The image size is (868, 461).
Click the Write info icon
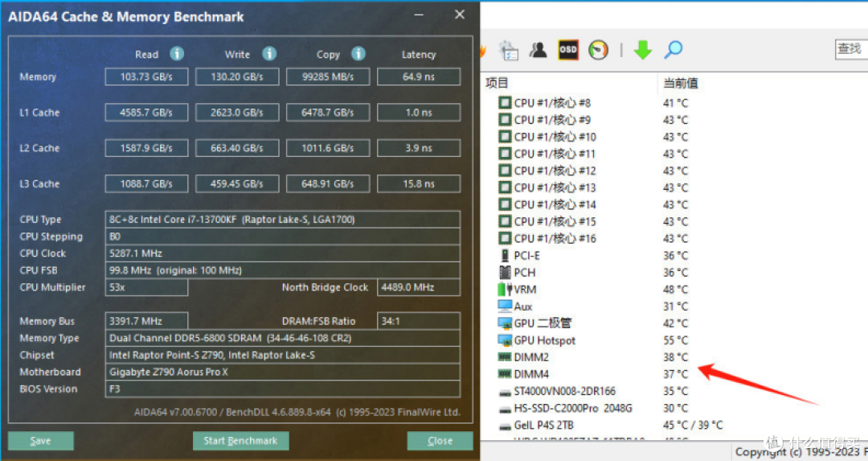tap(269, 54)
